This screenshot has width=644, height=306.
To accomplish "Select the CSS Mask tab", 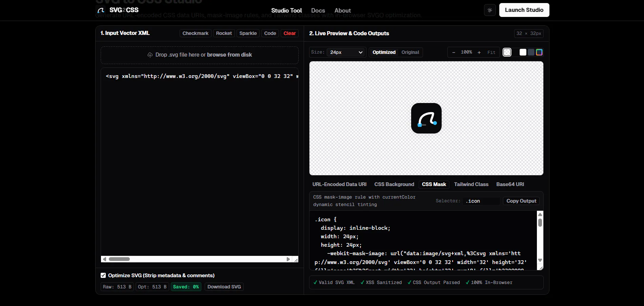I will 434,184.
